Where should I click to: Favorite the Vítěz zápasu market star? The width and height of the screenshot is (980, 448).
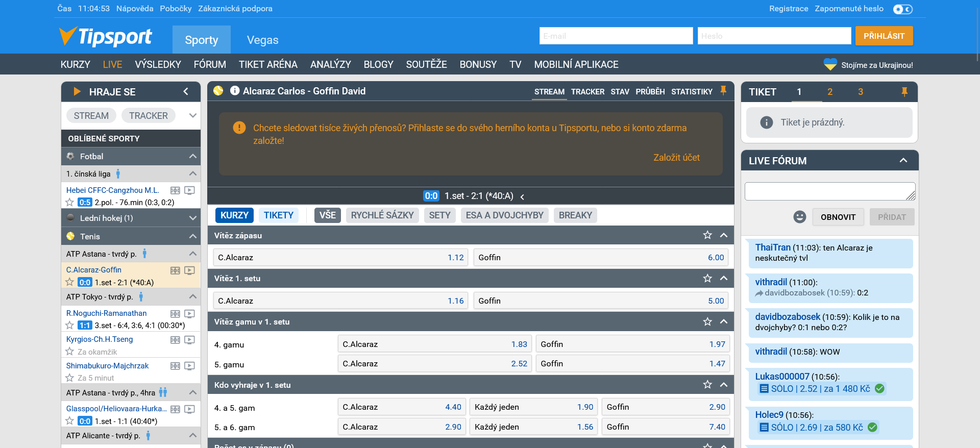(x=707, y=235)
